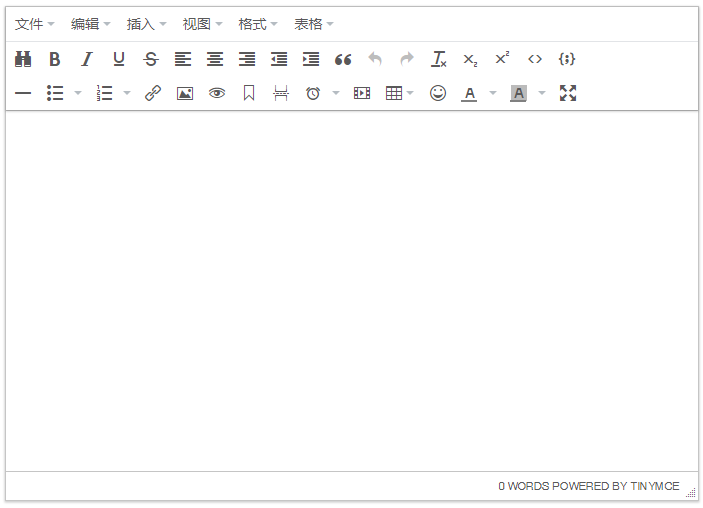Open the emoticons smiley picker
Viewport: 703px width, 508px height.
438,93
